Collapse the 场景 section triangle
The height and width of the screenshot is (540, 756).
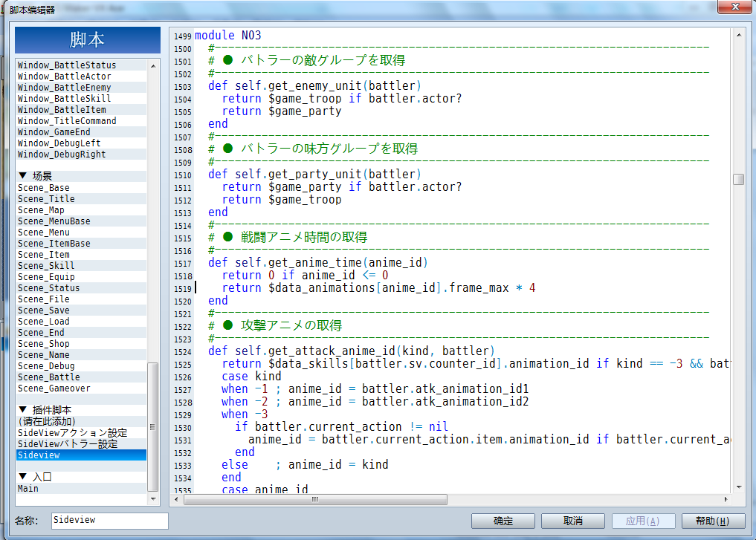click(22, 175)
